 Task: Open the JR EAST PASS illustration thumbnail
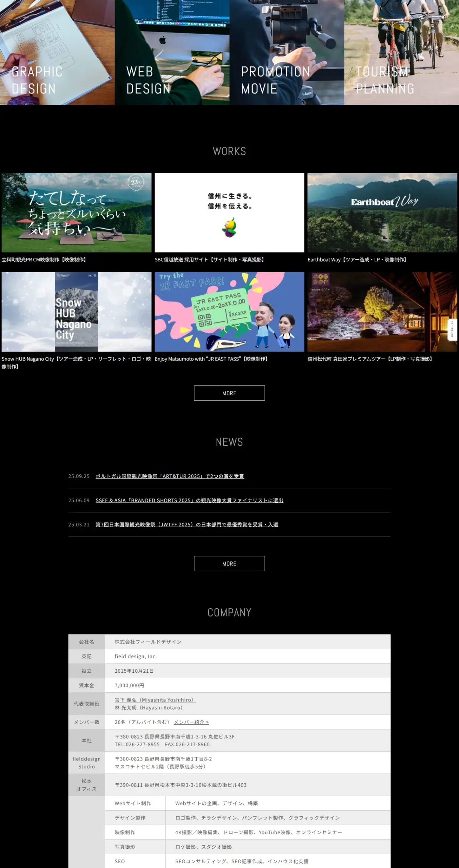point(229,312)
